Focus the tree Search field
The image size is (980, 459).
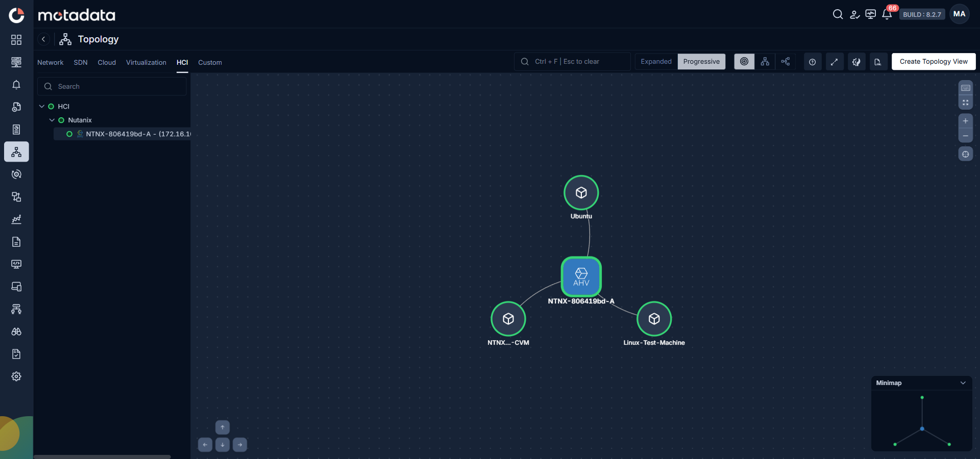pyautogui.click(x=112, y=86)
